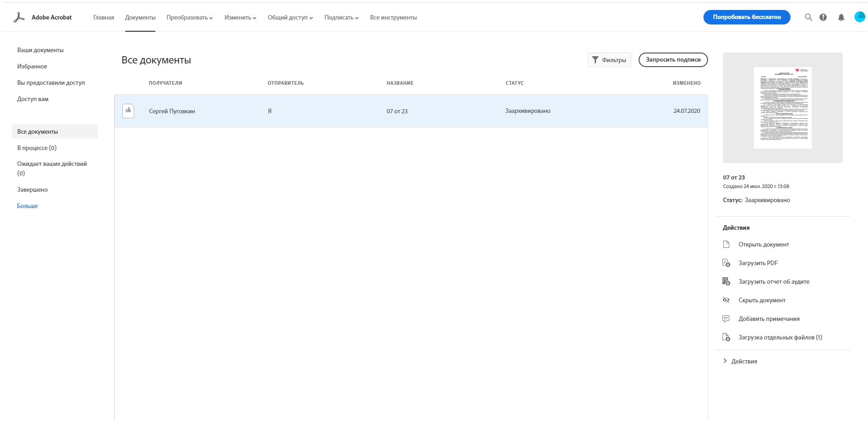Click the Adobe Acrobat logo icon
The height and width of the screenshot is (421, 868).
19,17
